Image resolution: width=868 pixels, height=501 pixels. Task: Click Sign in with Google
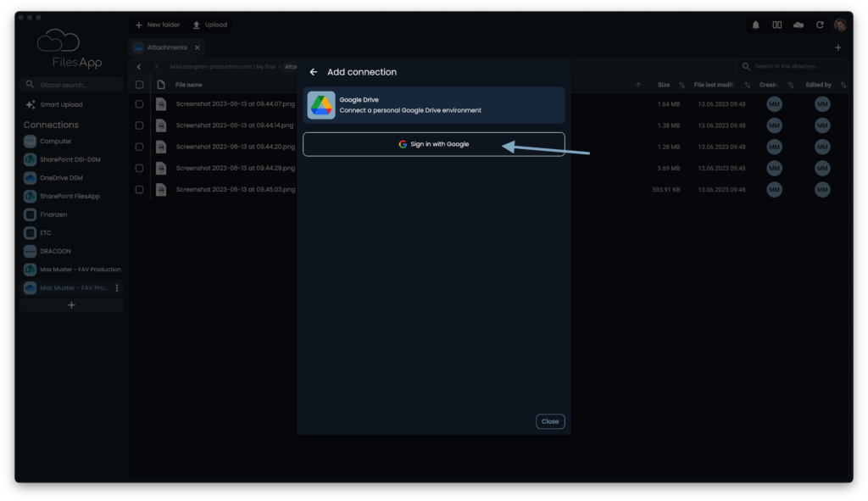point(434,144)
